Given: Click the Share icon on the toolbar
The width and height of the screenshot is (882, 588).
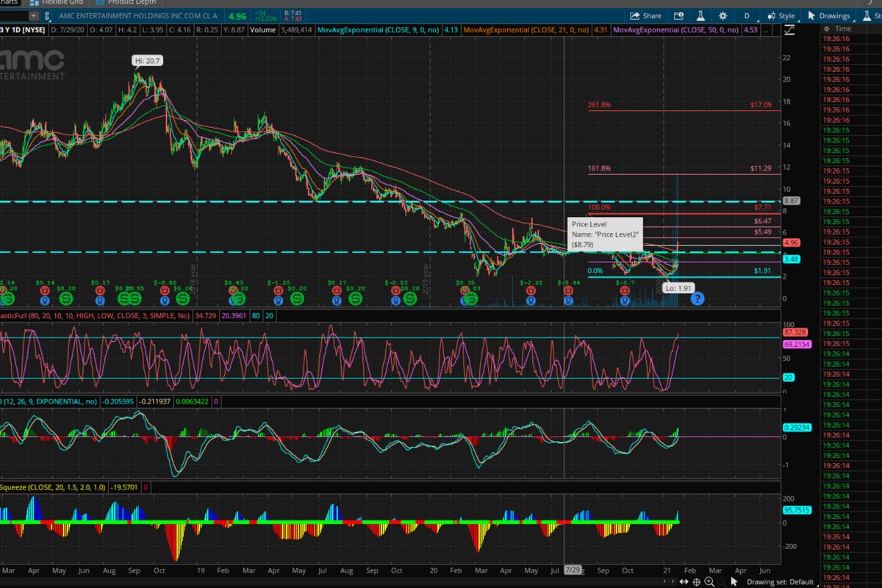Looking at the screenshot, I should tap(644, 15).
